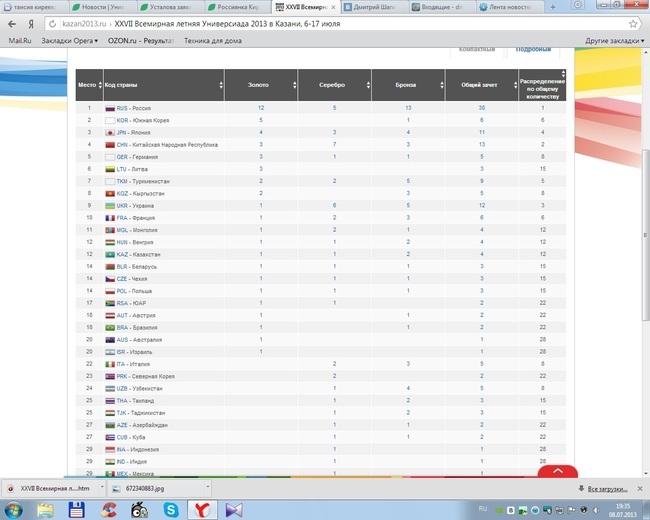Viewport: 650px width, 520px height.
Task: Open the Другие закладки bookmarks dropdown
Action: (x=613, y=41)
